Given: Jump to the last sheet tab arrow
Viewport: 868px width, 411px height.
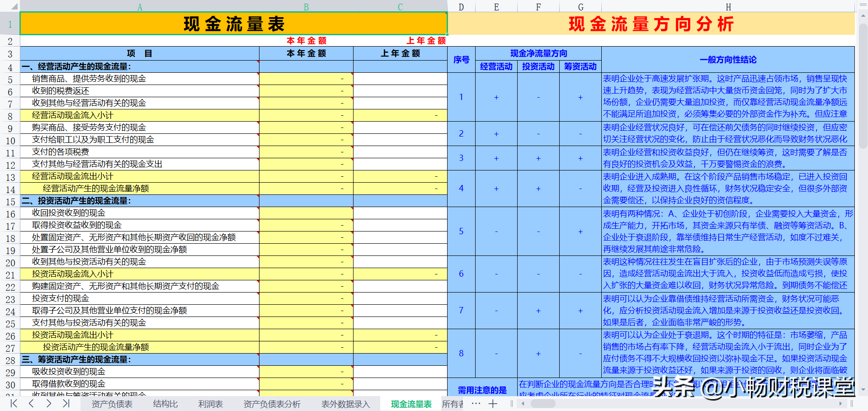Looking at the screenshot, I should point(66,403).
